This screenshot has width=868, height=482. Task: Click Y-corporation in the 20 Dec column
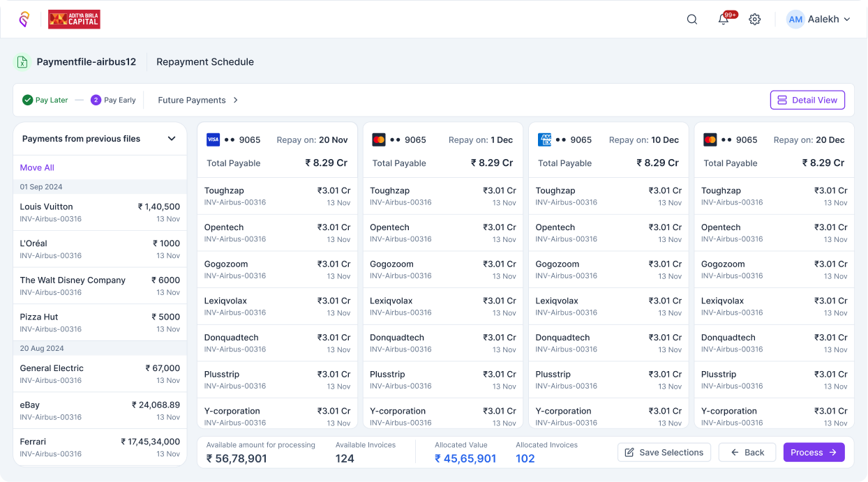(x=775, y=414)
